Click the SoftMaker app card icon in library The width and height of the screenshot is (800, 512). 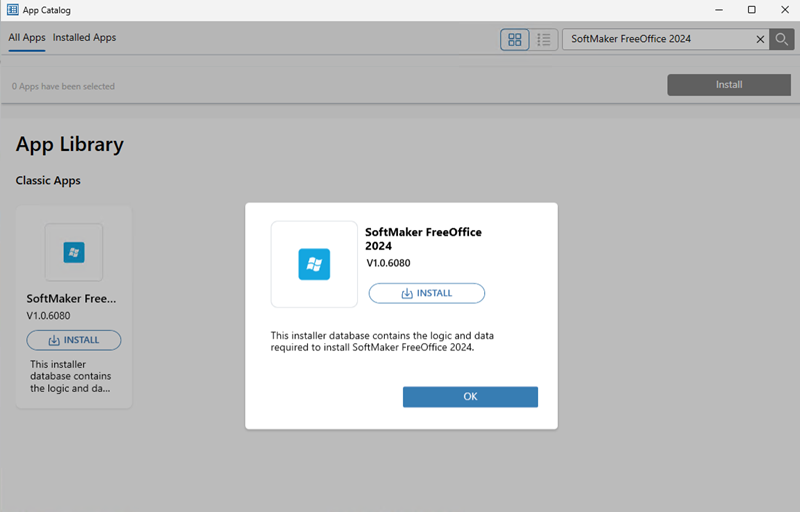coord(74,252)
